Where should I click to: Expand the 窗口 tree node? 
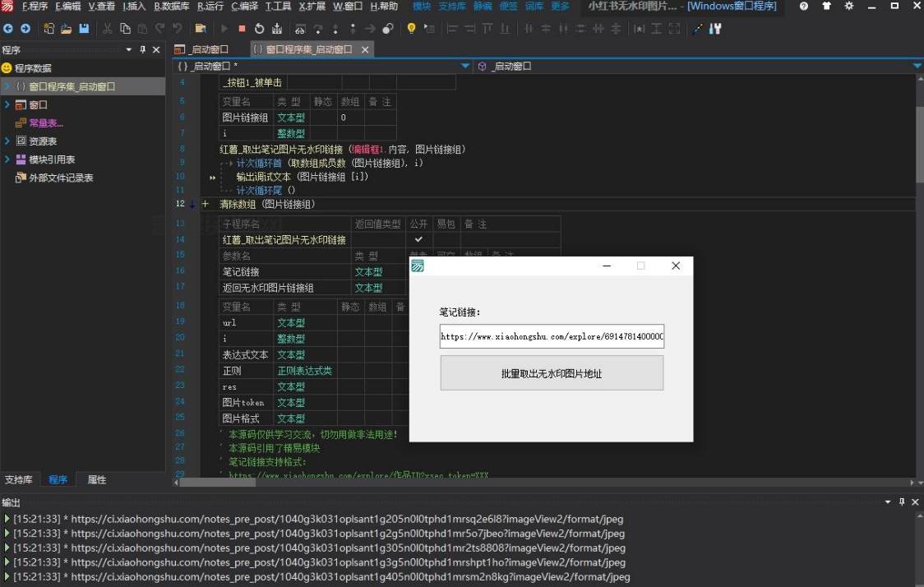7,104
